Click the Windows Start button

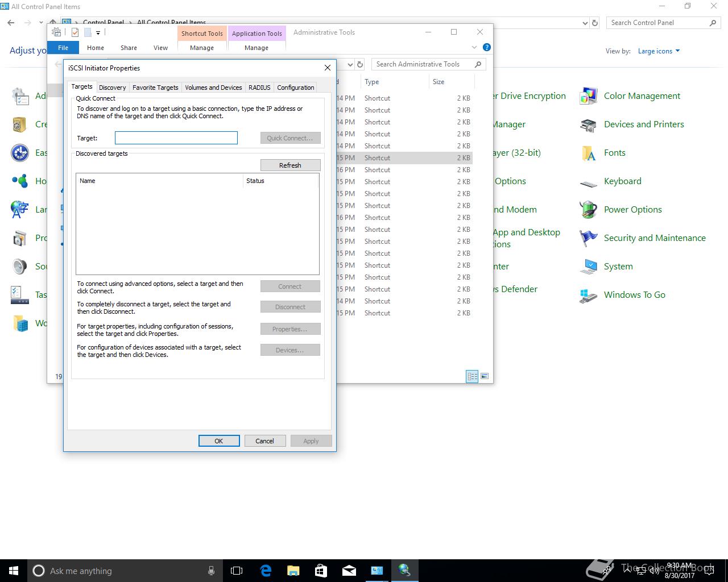[x=14, y=571]
